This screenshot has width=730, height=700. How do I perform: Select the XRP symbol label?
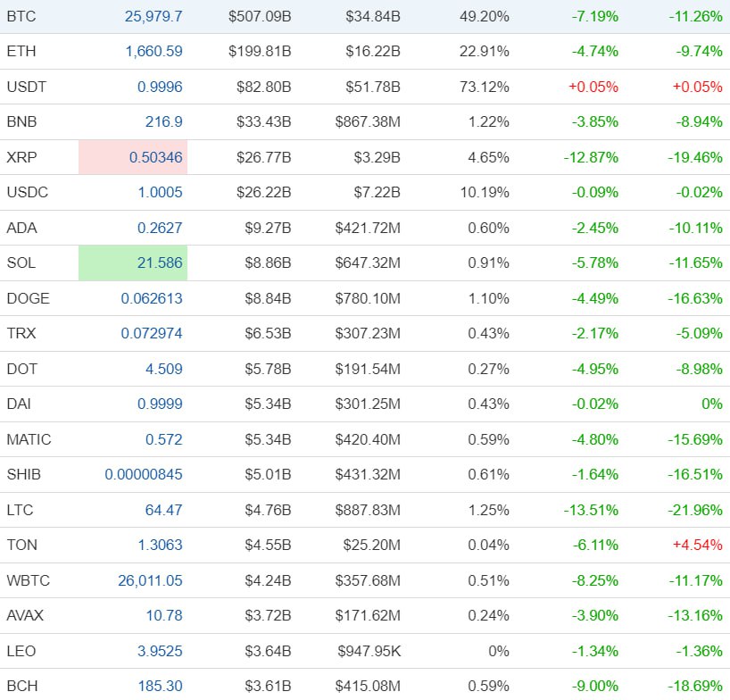pyautogui.click(x=21, y=157)
